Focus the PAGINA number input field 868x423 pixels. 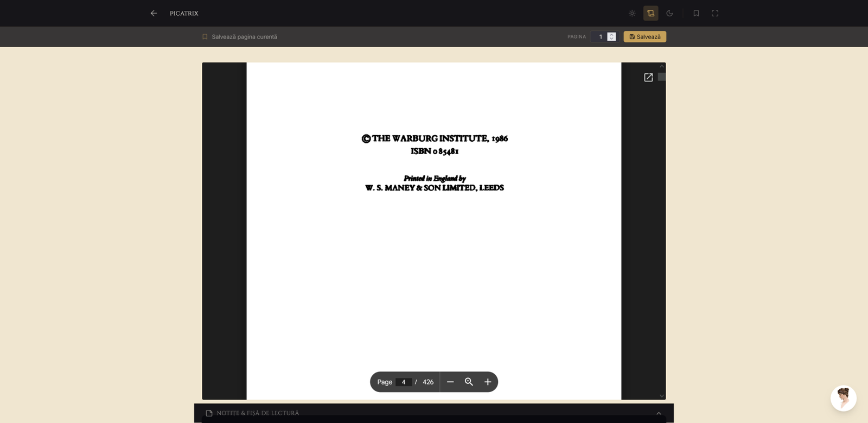click(599, 37)
